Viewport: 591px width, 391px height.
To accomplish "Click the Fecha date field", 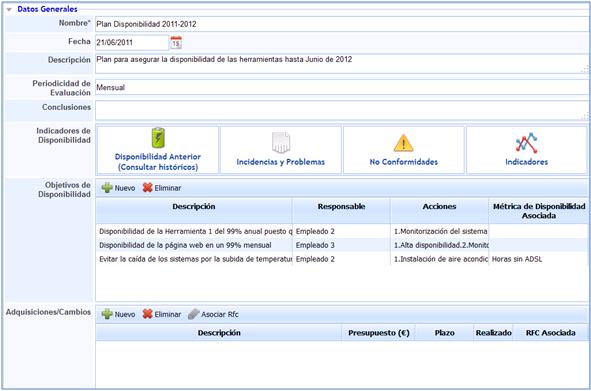I will point(132,42).
